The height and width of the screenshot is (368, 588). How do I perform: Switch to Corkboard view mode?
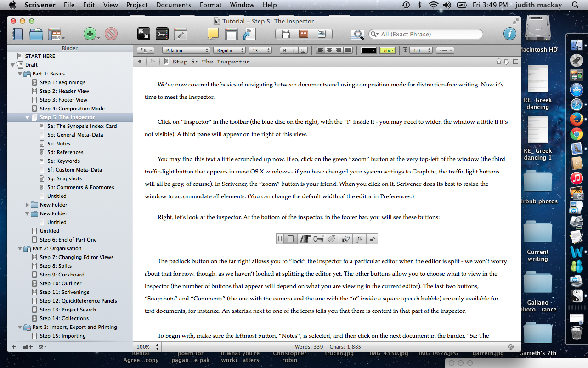coord(304,34)
